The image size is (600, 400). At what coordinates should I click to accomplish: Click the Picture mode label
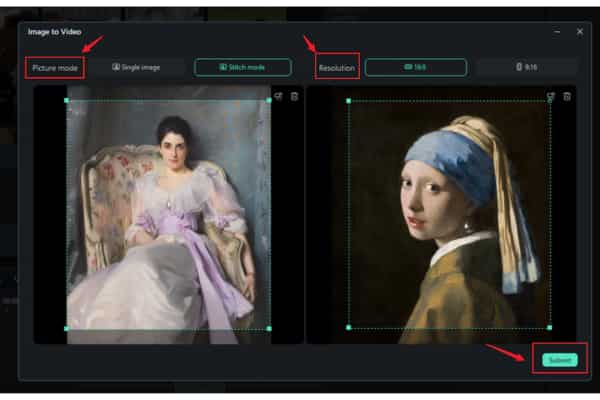coord(55,68)
